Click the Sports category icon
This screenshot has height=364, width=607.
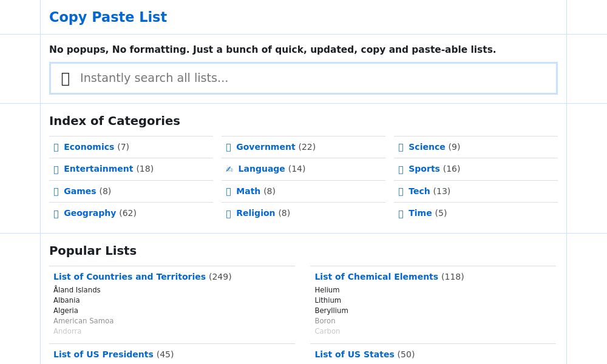pos(401,169)
